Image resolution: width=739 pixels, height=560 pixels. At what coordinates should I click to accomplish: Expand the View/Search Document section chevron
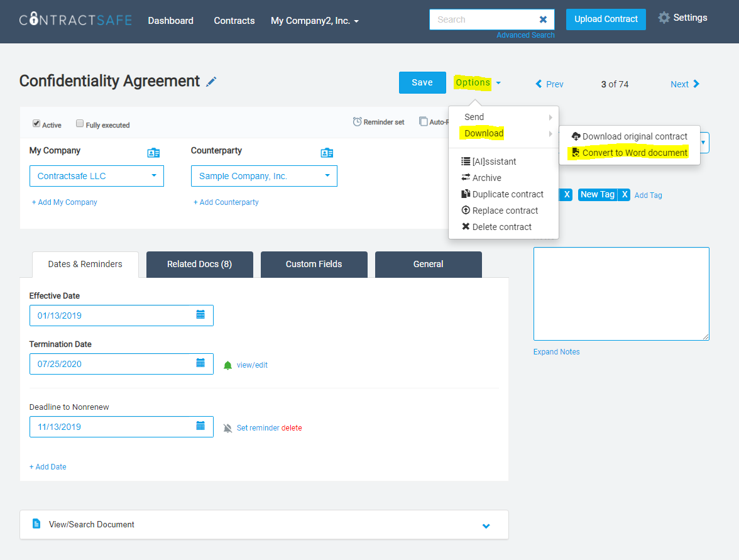click(486, 525)
